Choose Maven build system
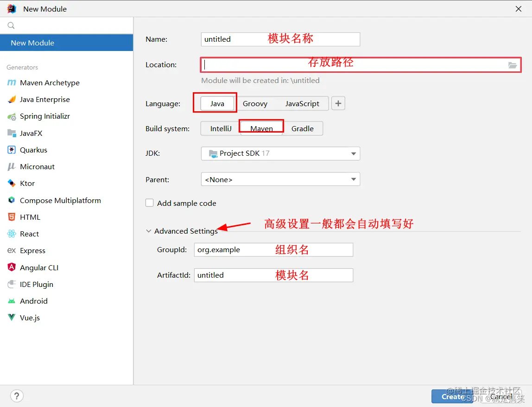 tap(261, 129)
